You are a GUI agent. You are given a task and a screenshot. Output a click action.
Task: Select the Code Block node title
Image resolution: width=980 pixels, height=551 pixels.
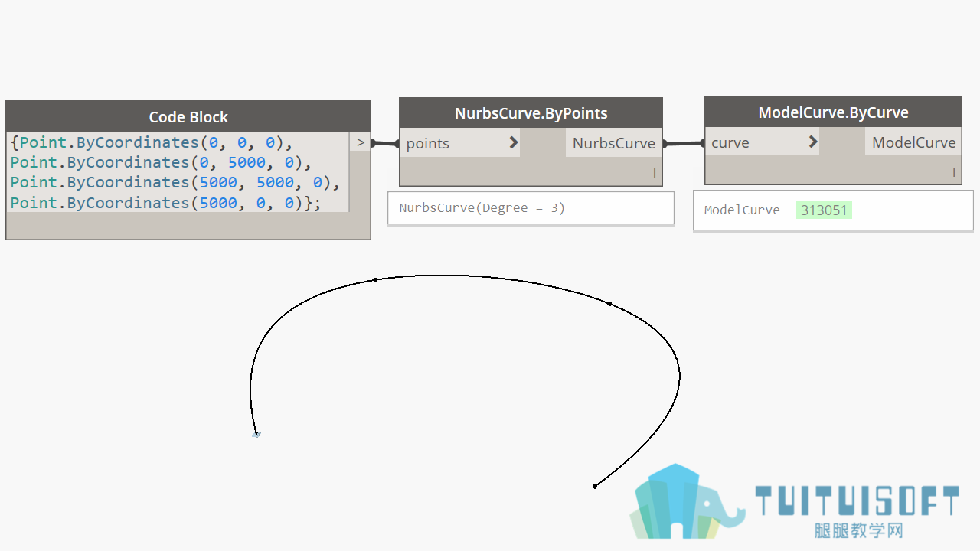pos(188,117)
